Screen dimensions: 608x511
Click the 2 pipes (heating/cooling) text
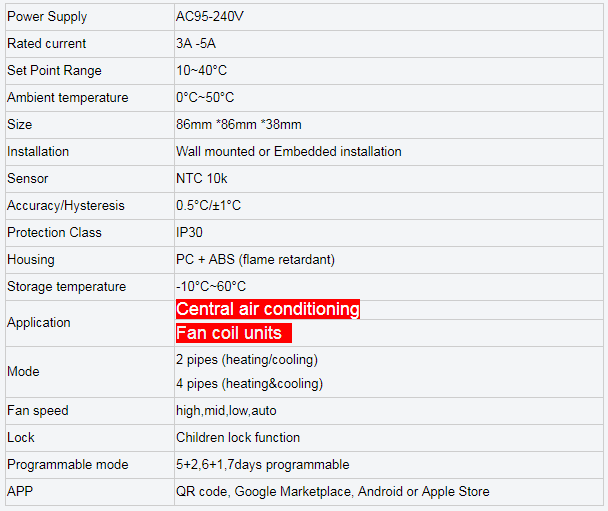tap(246, 360)
